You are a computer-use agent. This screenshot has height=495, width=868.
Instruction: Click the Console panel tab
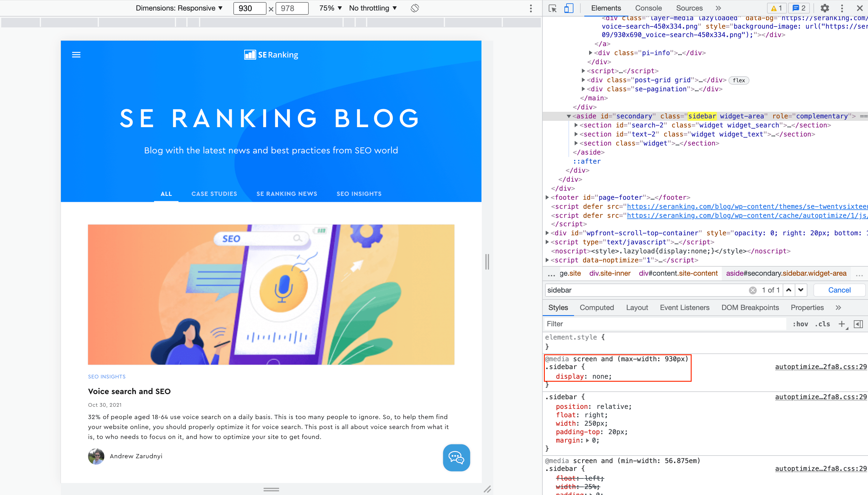point(650,8)
